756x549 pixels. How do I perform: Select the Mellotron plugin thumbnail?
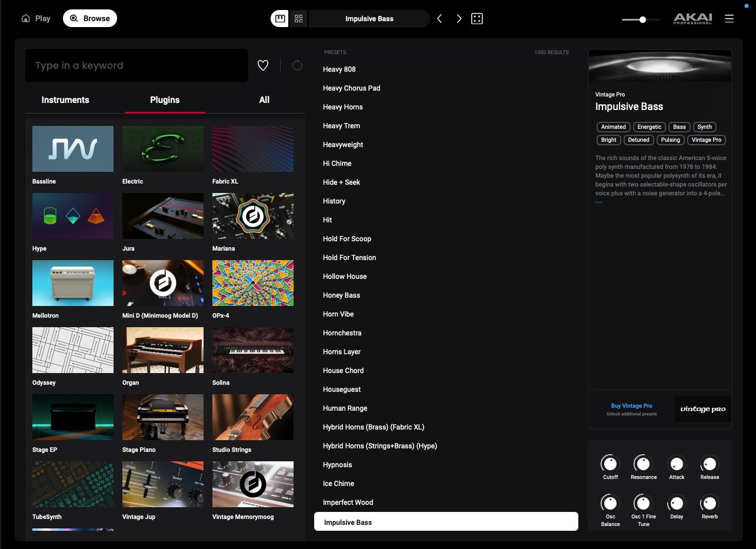point(73,283)
